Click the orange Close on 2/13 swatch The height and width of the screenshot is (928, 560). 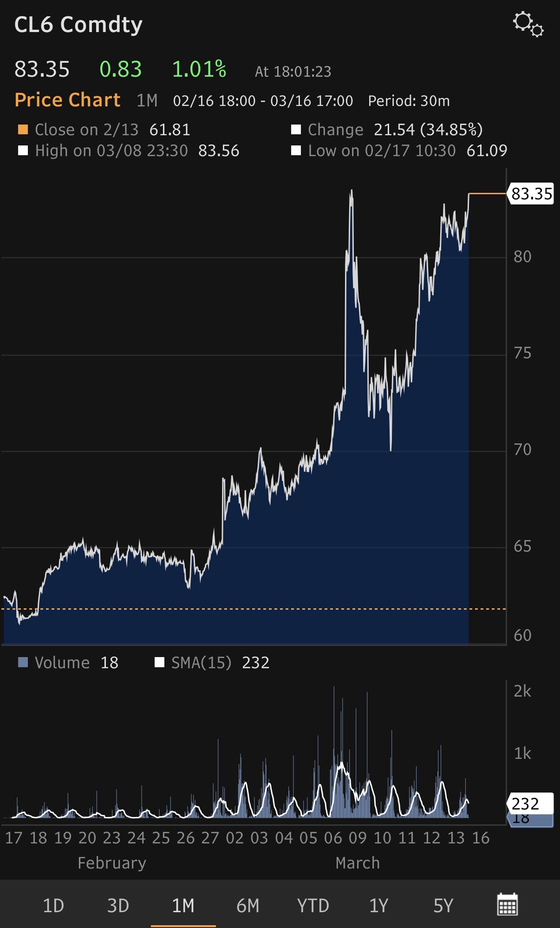(23, 130)
